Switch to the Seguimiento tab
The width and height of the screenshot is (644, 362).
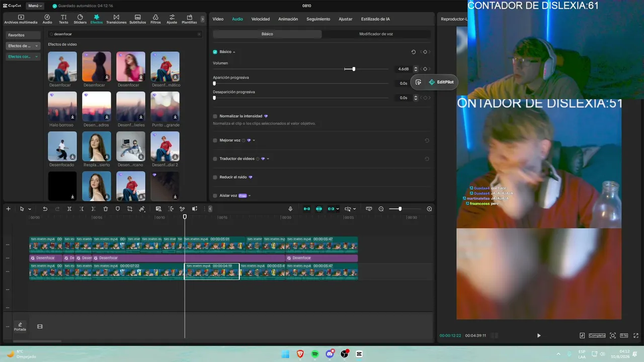point(318,19)
